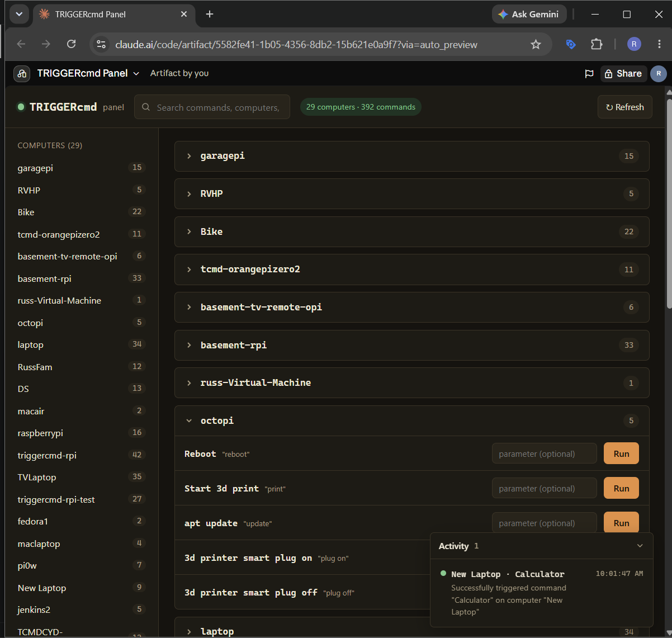Select TVLaptop in the sidebar
672x638 pixels.
(82, 477)
